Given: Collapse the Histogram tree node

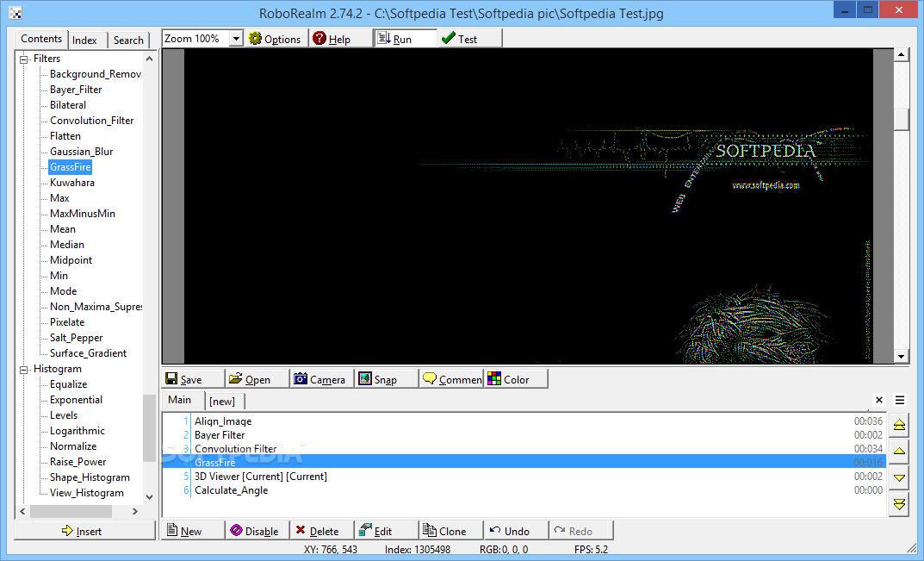Looking at the screenshot, I should click(x=24, y=370).
